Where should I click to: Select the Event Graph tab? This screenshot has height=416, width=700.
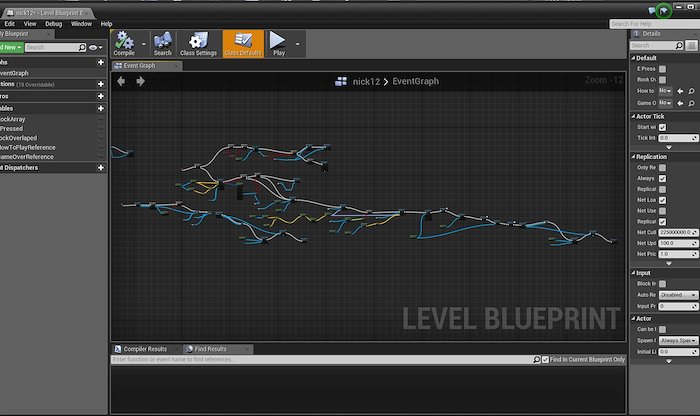click(x=139, y=66)
